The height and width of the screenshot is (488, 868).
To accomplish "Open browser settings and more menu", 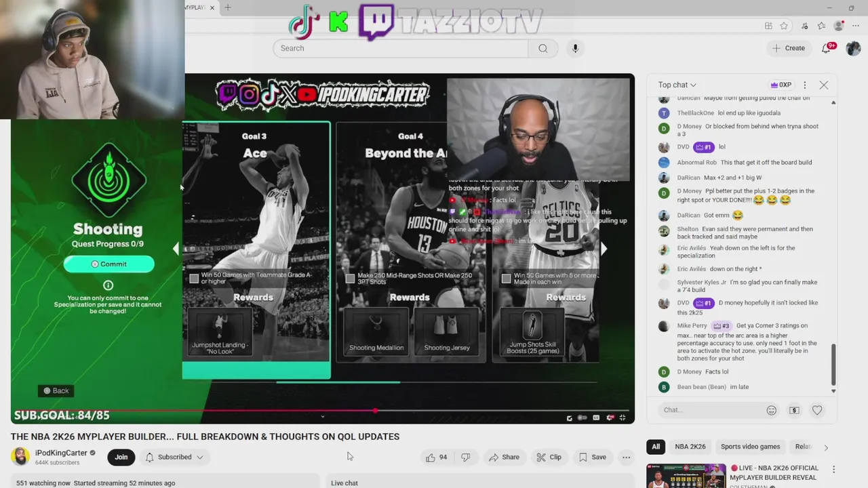I will 856,26.
